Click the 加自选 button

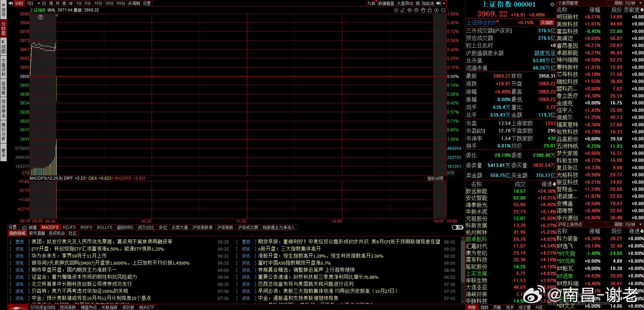[x=428, y=3]
